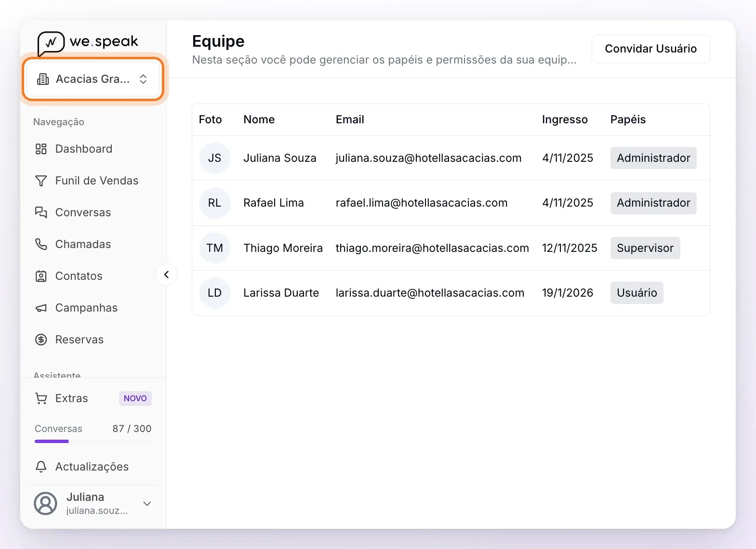The image size is (756, 549).
Task: Click the JS avatar of Juliana Souza
Action: pos(214,158)
